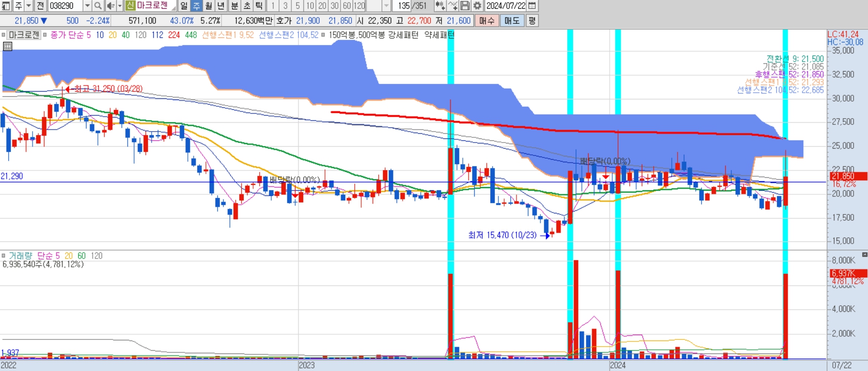
Task: Switch to tick chart (틱)
Action: (259, 6)
